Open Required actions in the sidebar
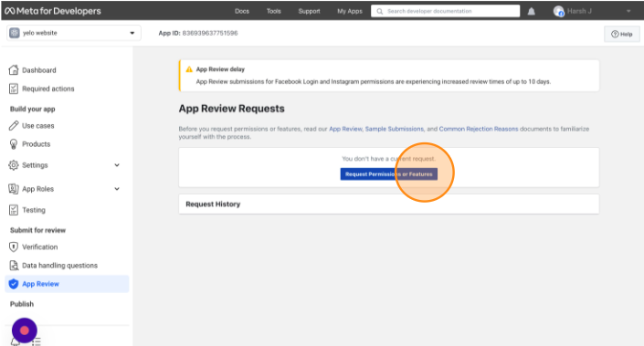The image size is (644, 346). coord(48,89)
